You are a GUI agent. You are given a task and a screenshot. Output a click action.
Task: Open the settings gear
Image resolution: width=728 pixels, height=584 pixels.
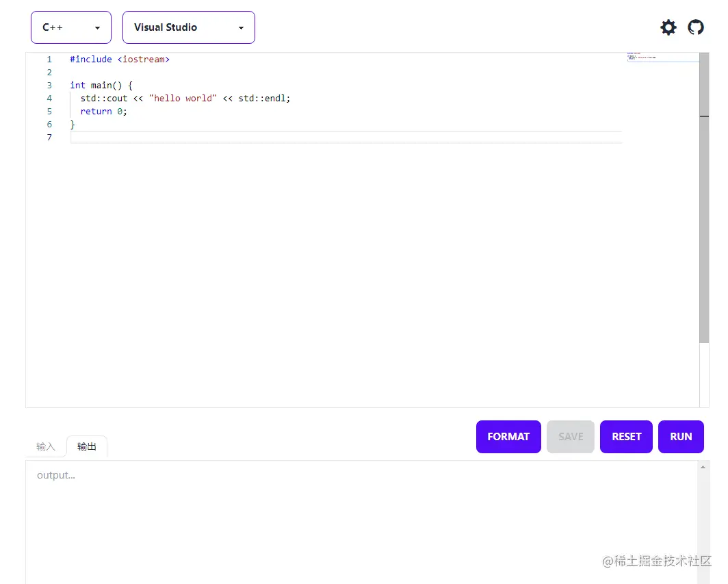coord(668,27)
